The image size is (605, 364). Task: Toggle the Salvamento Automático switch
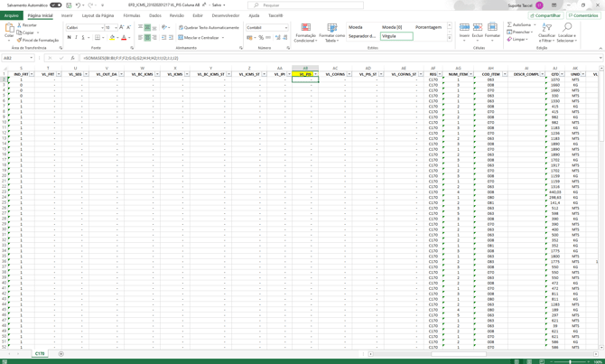tap(55, 5)
